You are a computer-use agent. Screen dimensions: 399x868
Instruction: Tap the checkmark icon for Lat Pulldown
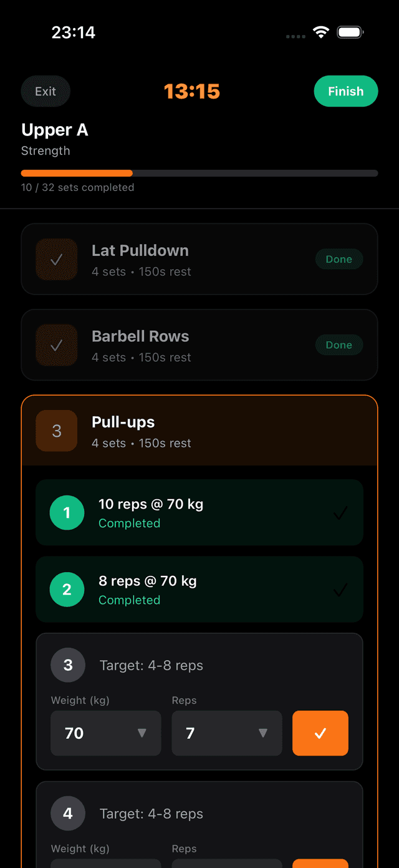(56, 259)
